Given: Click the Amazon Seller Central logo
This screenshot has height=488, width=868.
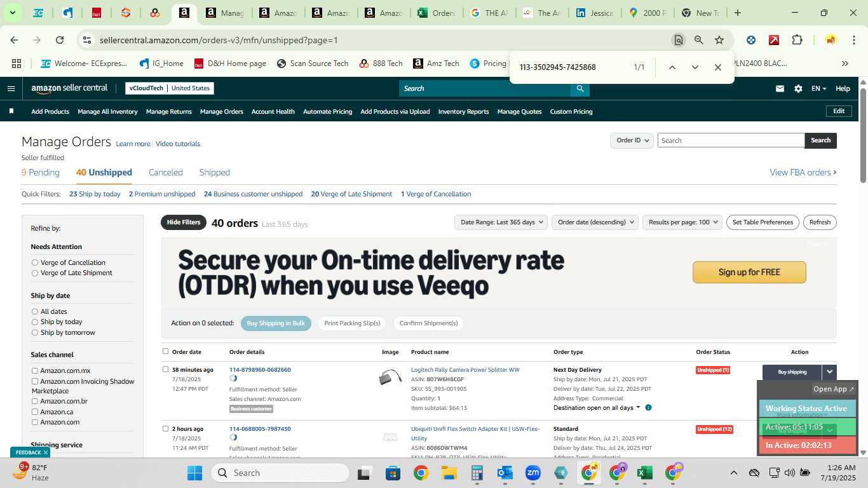Looking at the screenshot, I should click(69, 88).
